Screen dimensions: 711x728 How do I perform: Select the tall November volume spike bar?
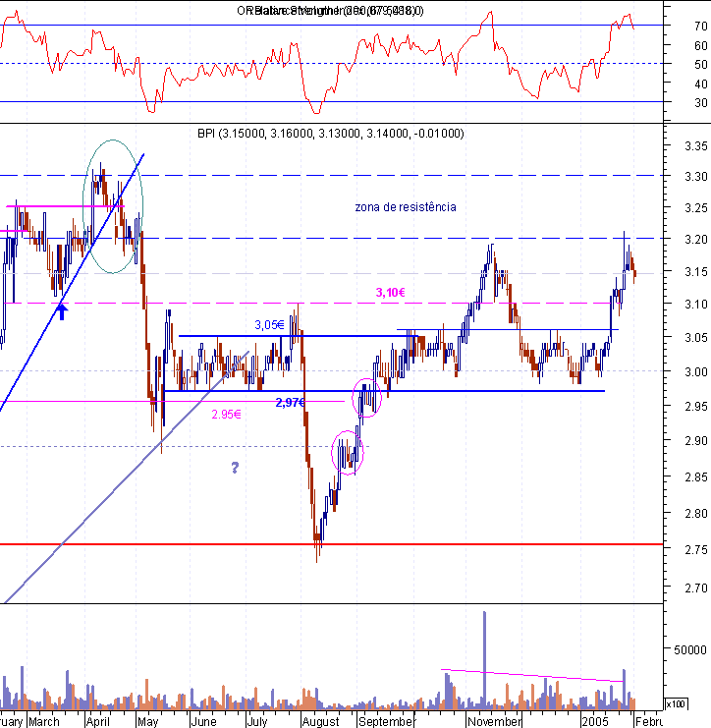pyautogui.click(x=484, y=660)
